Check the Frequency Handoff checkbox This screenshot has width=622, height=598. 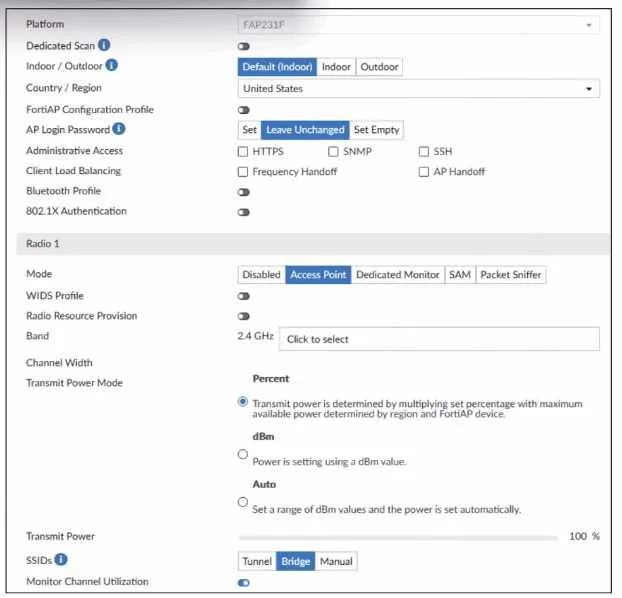point(243,172)
